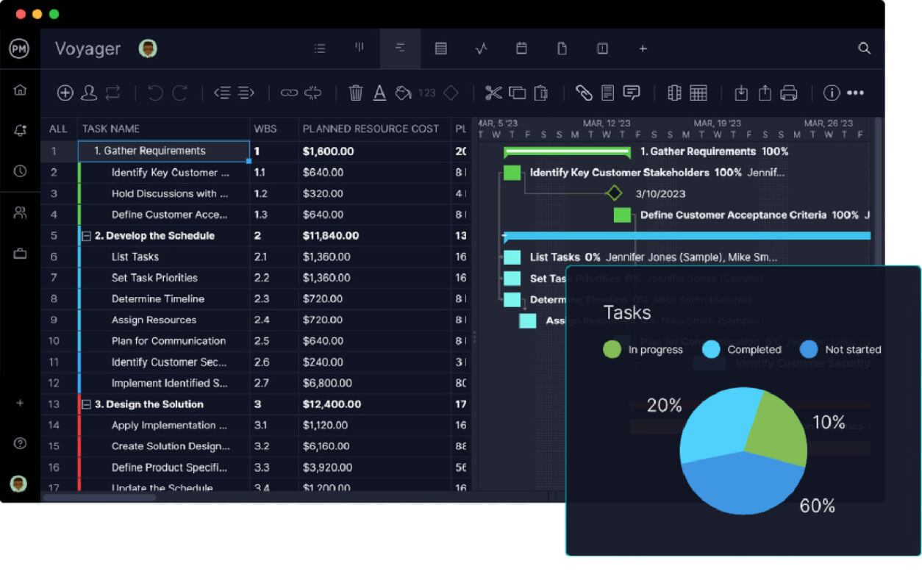Toggle the Completed legend item
This screenshot has height=588, width=922.
pyautogui.click(x=741, y=349)
